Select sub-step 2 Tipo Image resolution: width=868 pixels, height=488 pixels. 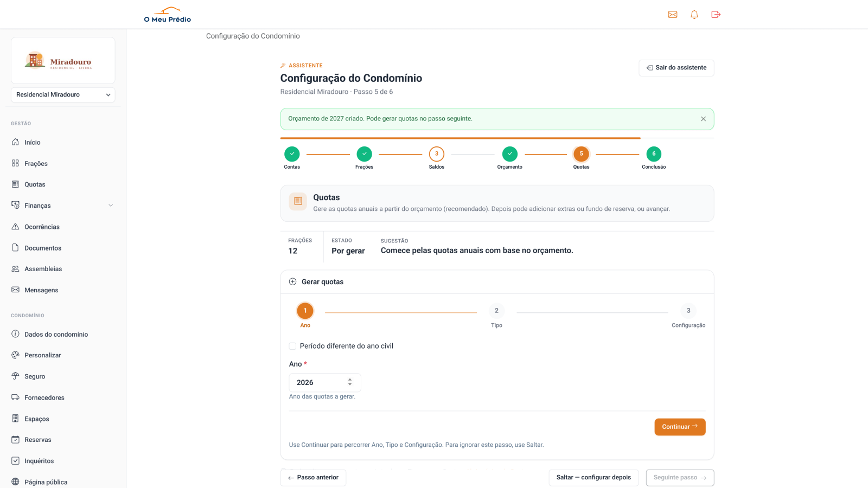tap(496, 315)
